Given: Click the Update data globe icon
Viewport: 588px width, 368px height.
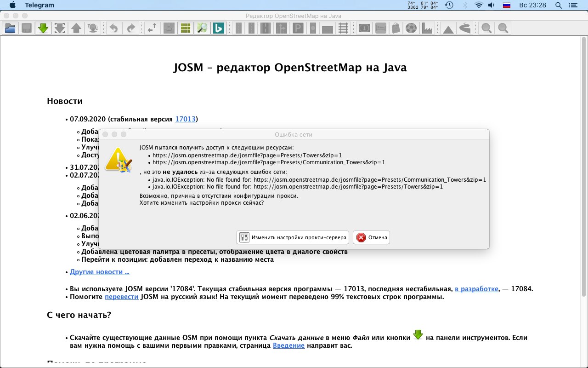Looking at the screenshot, I should pos(93,28).
